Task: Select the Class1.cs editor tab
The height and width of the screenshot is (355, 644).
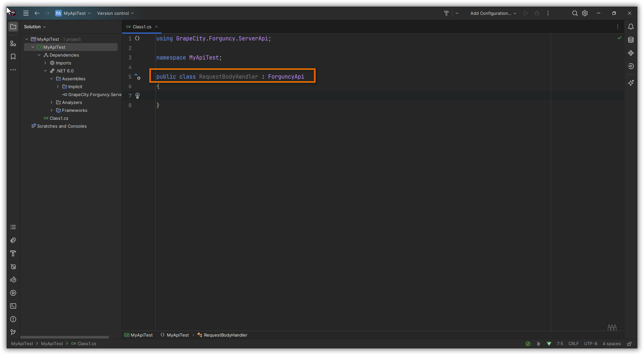Action: coord(142,27)
